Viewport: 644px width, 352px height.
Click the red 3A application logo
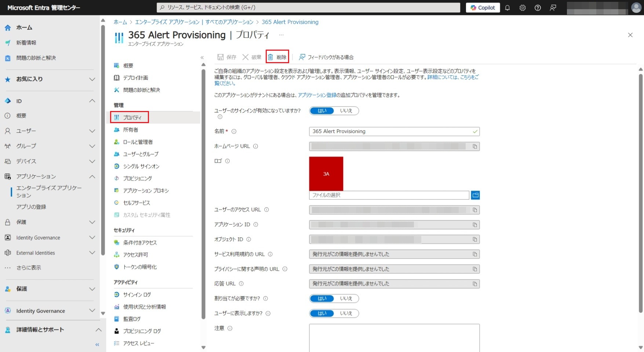326,174
